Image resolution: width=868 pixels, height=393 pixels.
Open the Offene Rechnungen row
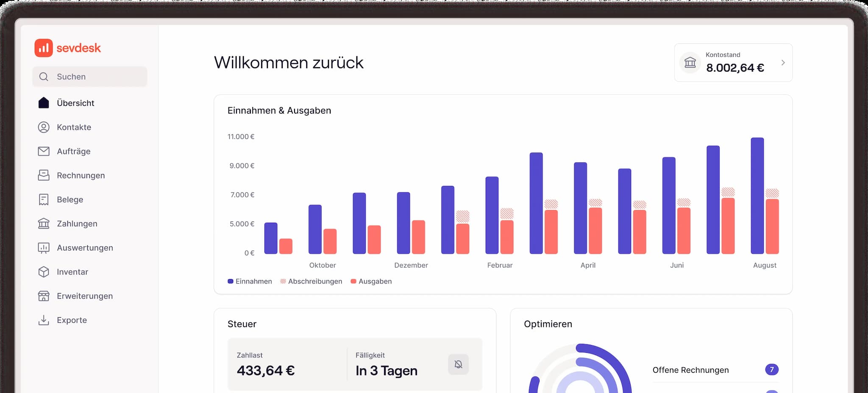(715, 370)
